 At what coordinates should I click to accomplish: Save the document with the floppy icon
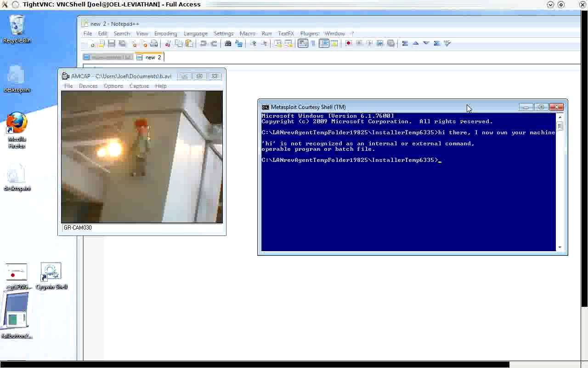112,43
